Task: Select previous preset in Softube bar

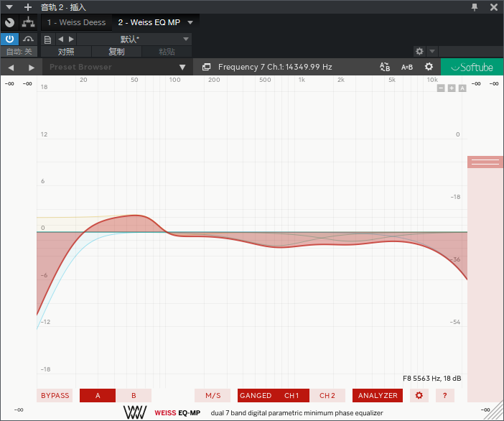Action: (11, 68)
